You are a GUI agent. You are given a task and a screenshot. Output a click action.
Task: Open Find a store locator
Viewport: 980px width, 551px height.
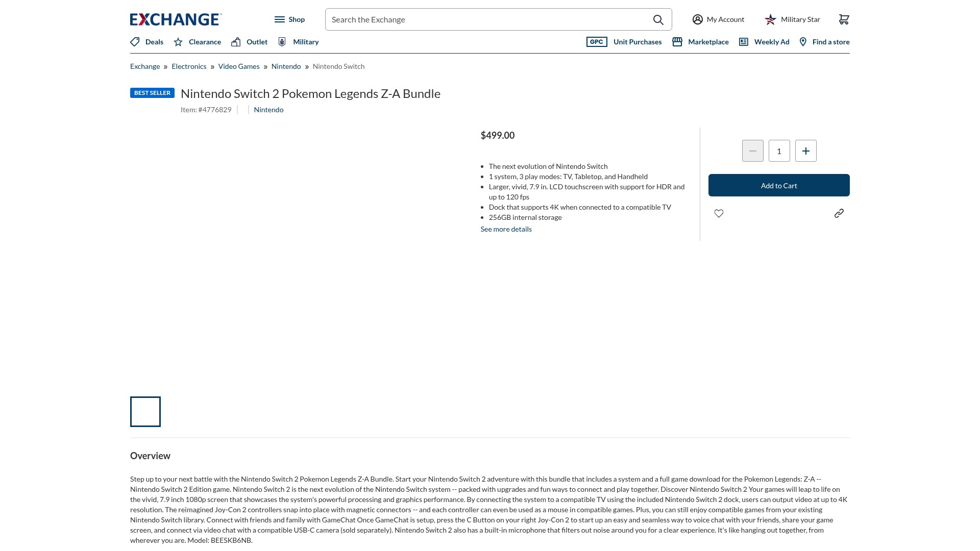pyautogui.click(x=824, y=42)
